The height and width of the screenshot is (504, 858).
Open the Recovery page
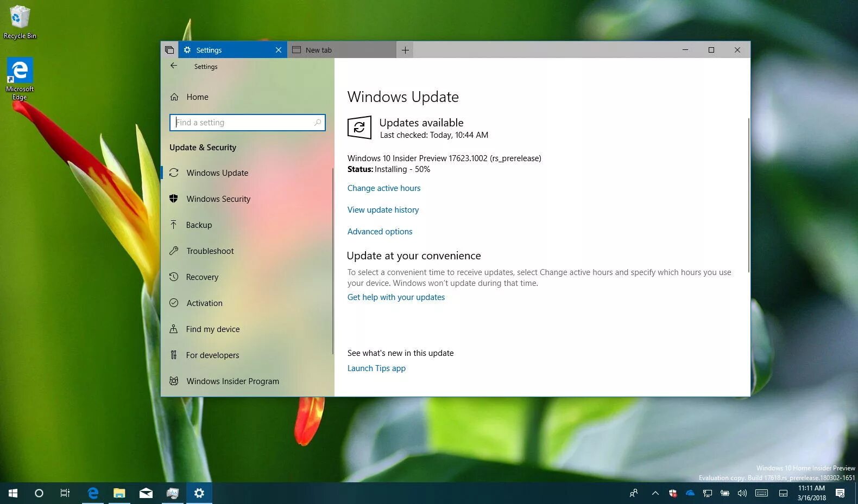click(x=247, y=277)
